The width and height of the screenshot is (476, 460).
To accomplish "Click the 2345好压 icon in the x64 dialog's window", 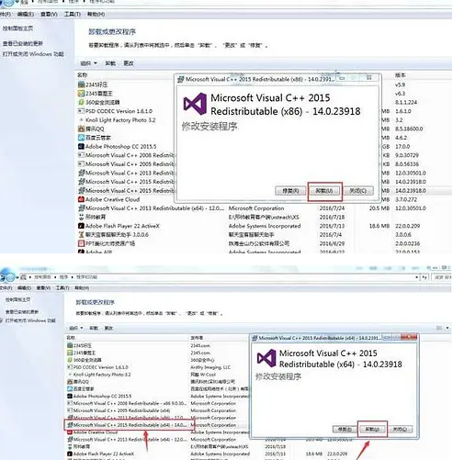I will (70, 345).
